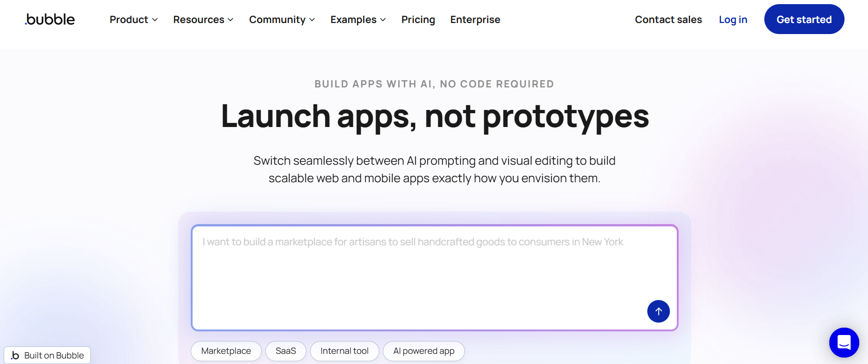Open the Examples dropdown
Image resolution: width=868 pixels, height=364 pixels.
pyautogui.click(x=358, y=20)
